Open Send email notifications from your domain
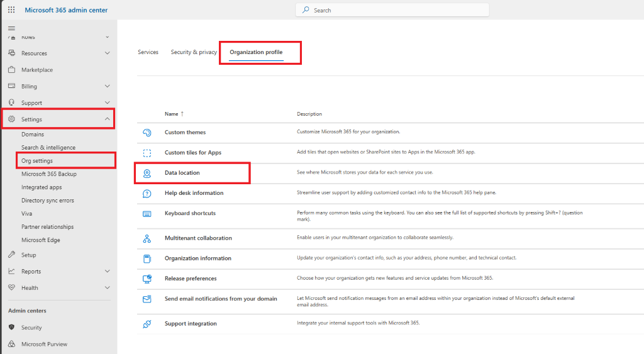644x354 pixels. (x=221, y=299)
